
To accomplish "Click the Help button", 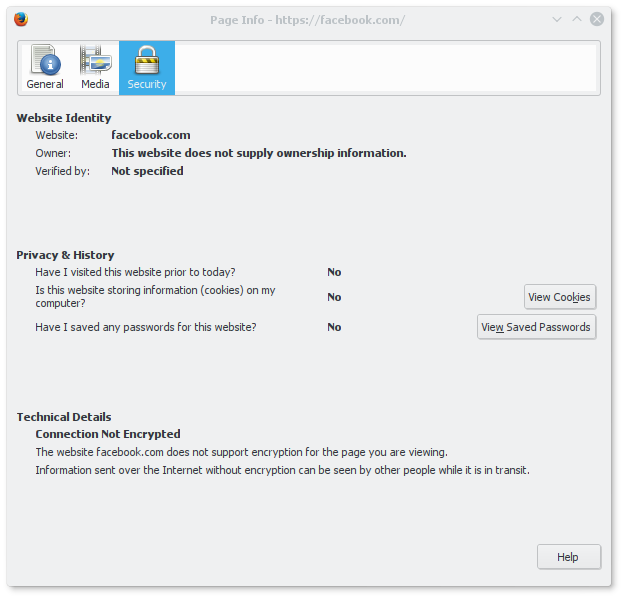I will click(568, 557).
